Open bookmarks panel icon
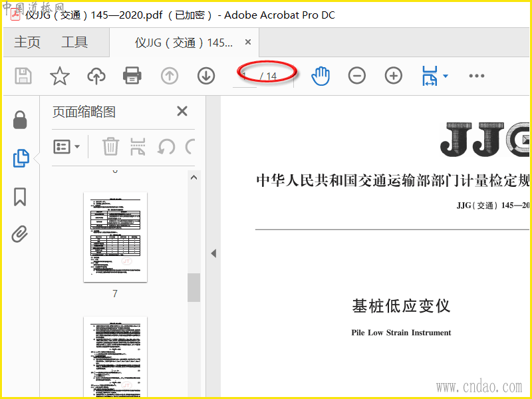Screen dimensions: 532x399 tap(20, 197)
